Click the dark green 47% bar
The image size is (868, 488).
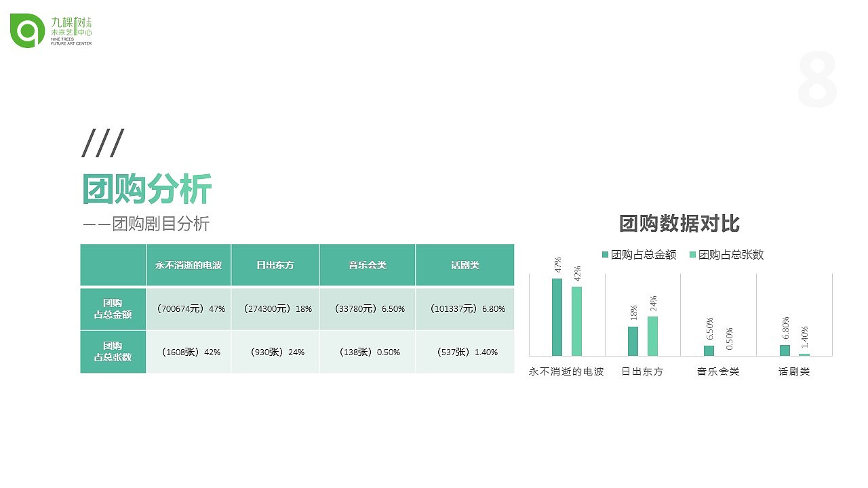click(x=557, y=317)
